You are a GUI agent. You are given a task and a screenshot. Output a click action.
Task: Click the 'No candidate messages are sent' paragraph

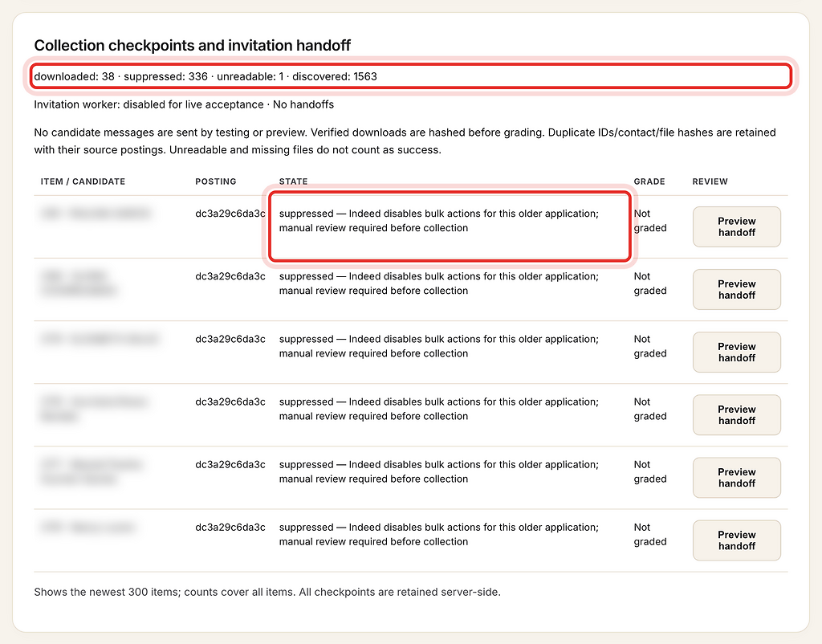coord(405,141)
